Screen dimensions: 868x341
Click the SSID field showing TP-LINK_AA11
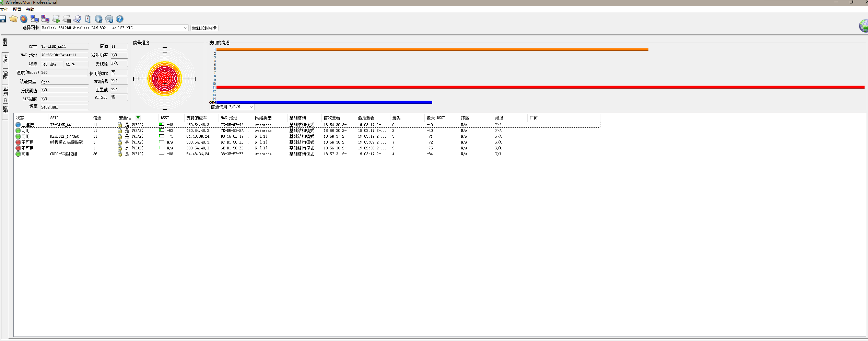(x=64, y=46)
